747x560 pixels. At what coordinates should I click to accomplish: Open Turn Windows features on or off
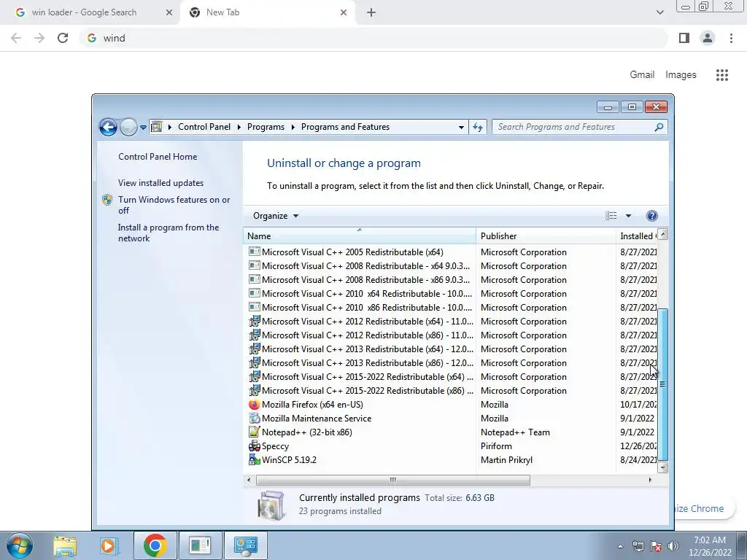(174, 205)
